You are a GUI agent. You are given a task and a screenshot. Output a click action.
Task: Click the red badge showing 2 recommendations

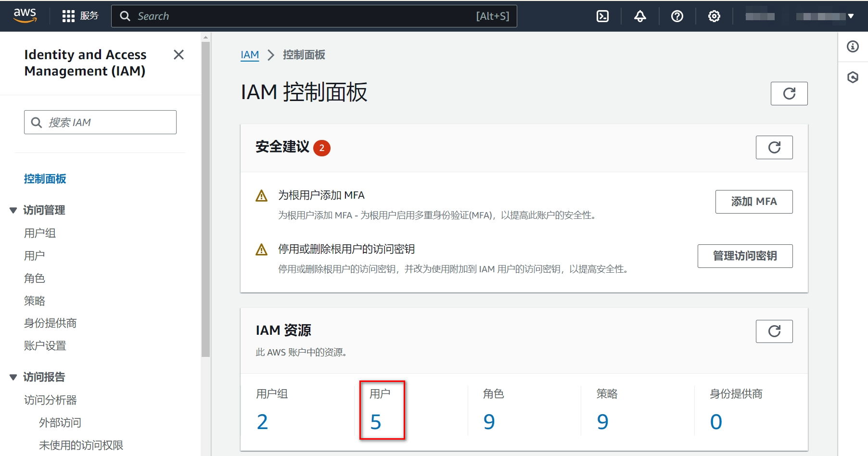tap(322, 148)
